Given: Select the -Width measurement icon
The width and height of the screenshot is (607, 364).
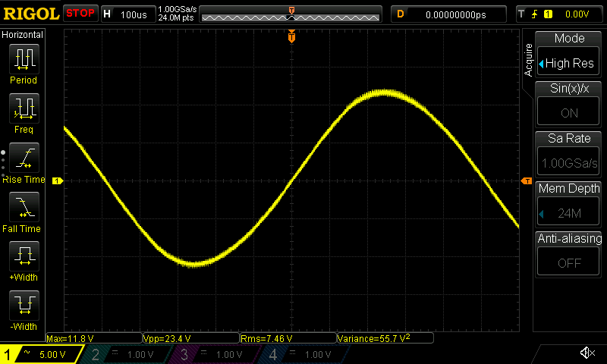Looking at the screenshot, I should tap(24, 306).
